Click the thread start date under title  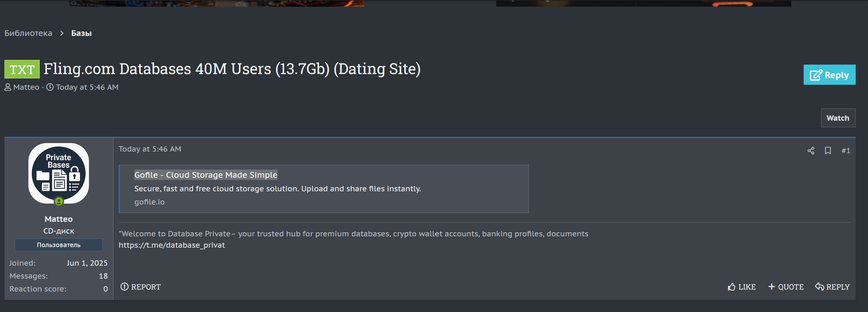(x=87, y=87)
